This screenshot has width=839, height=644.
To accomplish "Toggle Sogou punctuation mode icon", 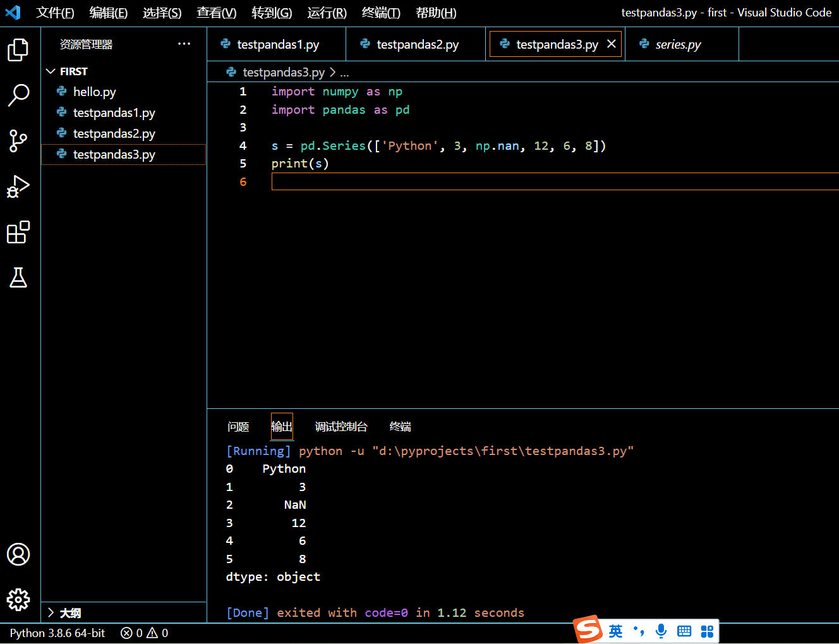I will click(639, 631).
